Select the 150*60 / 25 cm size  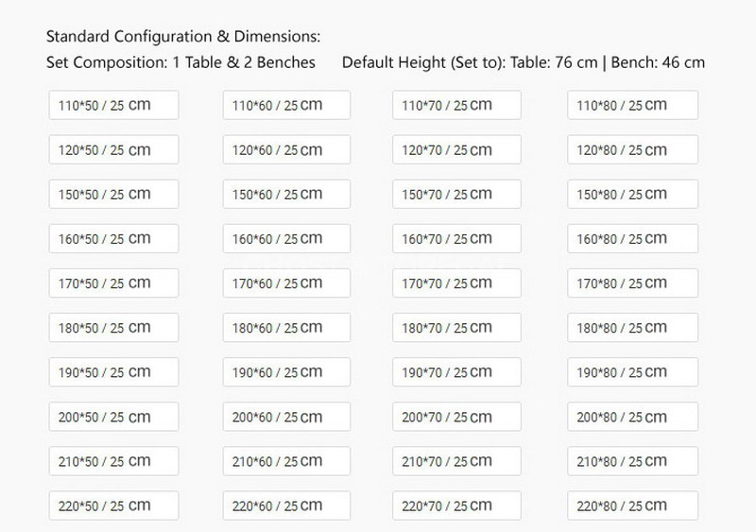coord(286,194)
